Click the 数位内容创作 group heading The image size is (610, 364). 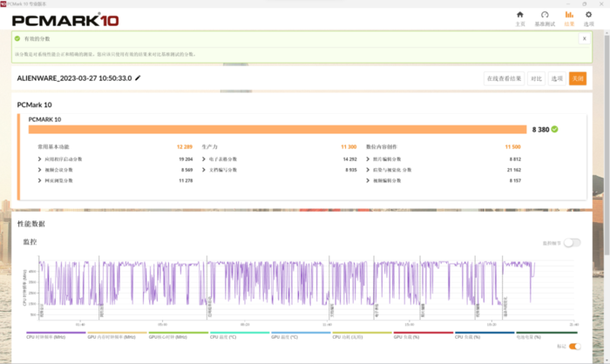pos(382,146)
